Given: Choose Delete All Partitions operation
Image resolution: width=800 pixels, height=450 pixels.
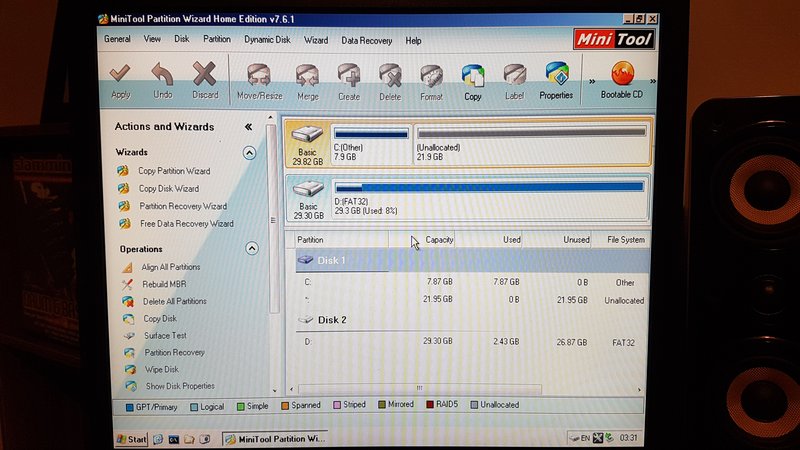Looking at the screenshot, I should [174, 301].
